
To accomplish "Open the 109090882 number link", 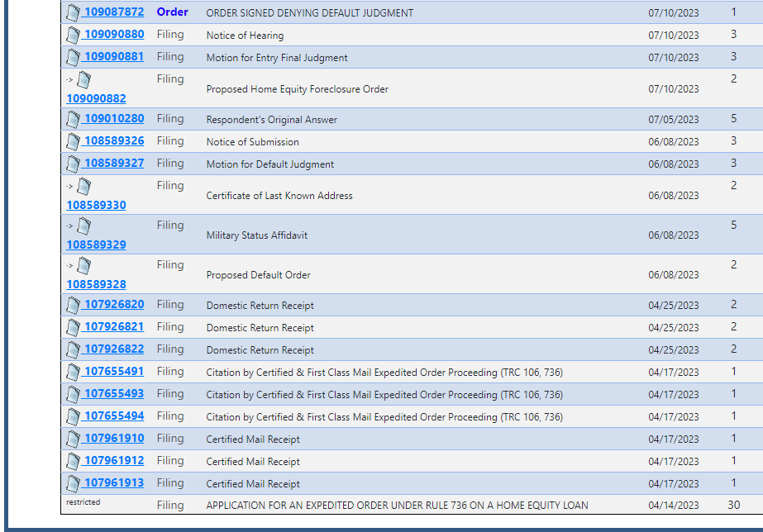I will [x=97, y=98].
